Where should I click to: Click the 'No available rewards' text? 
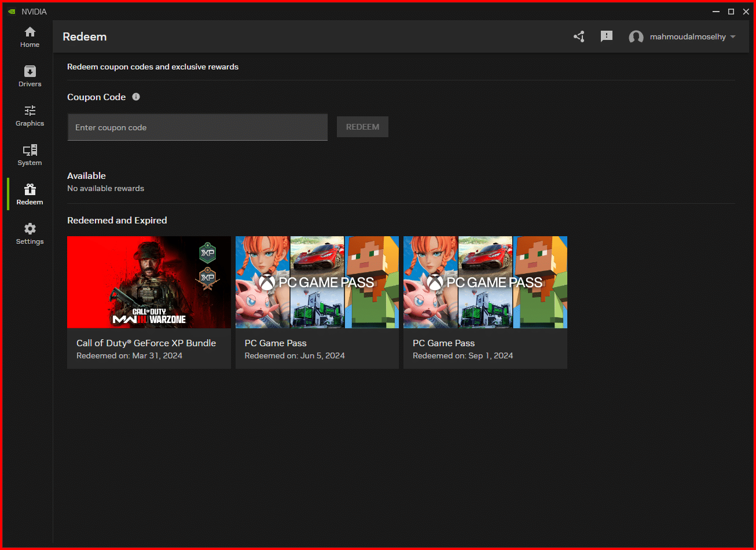pos(105,188)
